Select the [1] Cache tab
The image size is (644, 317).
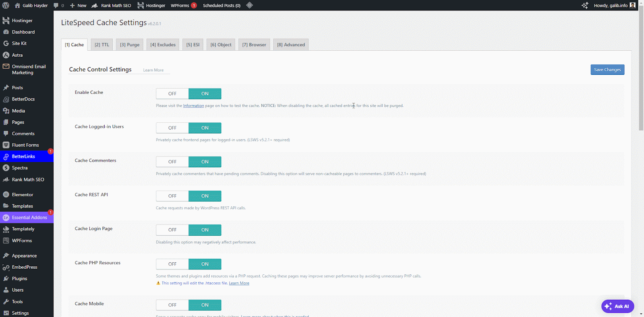(74, 45)
